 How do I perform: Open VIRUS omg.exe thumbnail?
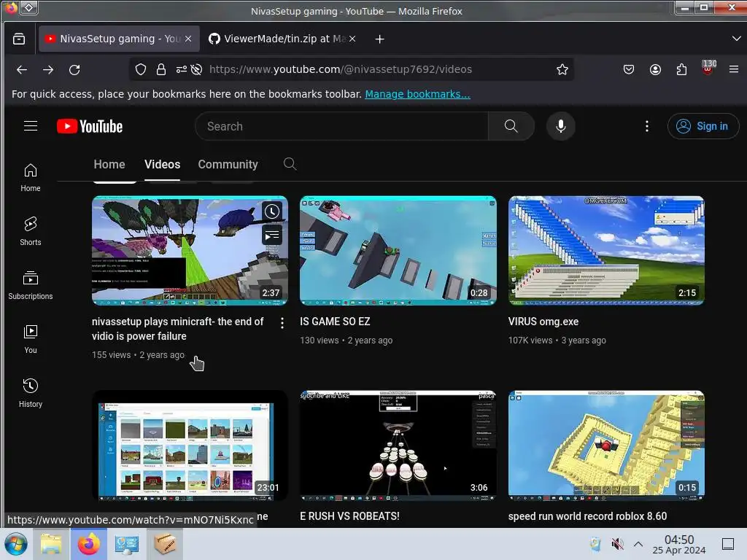click(x=606, y=251)
